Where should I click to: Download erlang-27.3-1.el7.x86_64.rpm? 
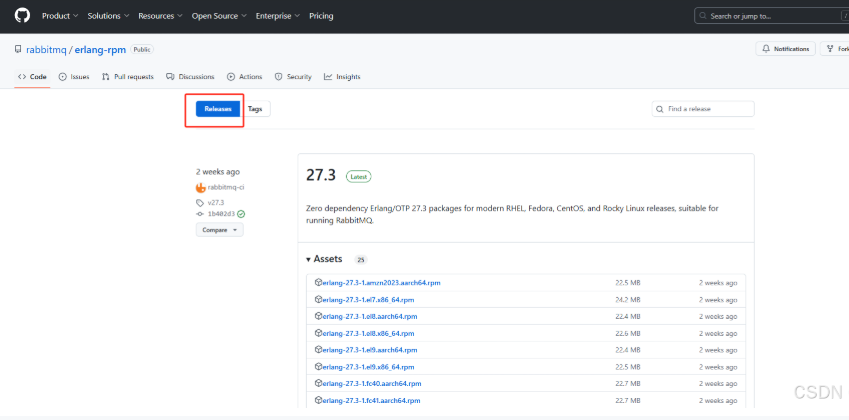(368, 299)
